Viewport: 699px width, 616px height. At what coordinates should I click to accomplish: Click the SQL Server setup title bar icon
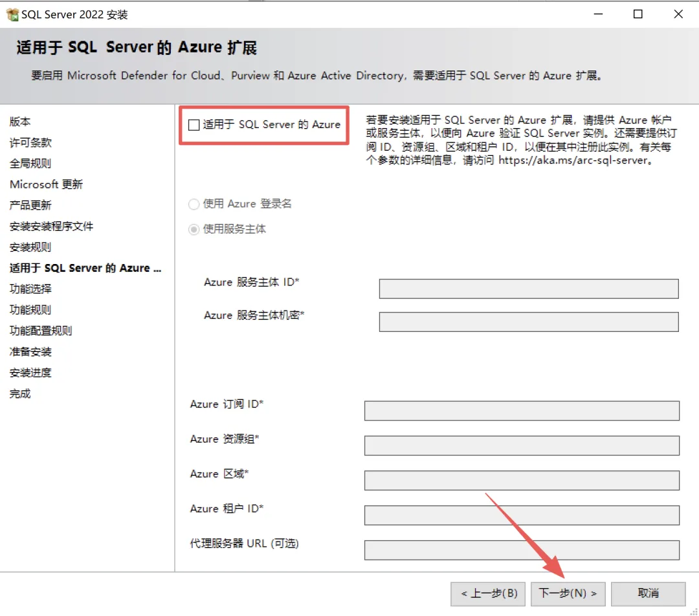pos(12,15)
